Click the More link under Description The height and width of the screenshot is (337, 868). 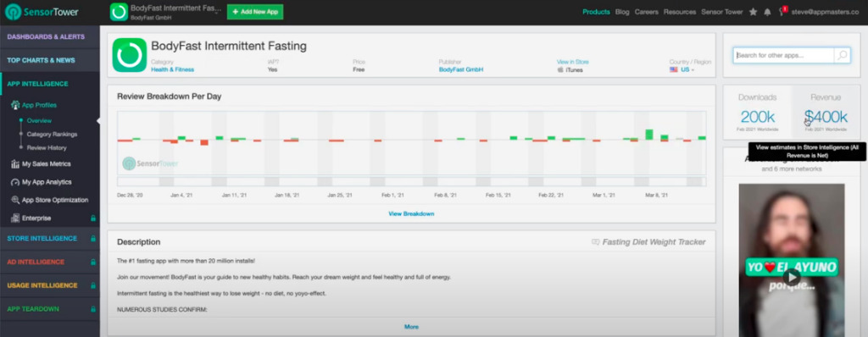(411, 327)
